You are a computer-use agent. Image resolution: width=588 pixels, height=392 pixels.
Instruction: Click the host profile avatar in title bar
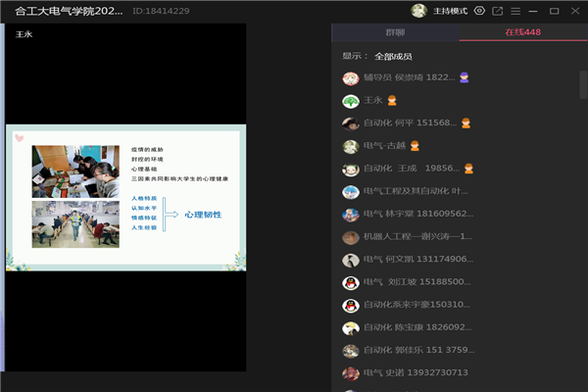[x=419, y=11]
